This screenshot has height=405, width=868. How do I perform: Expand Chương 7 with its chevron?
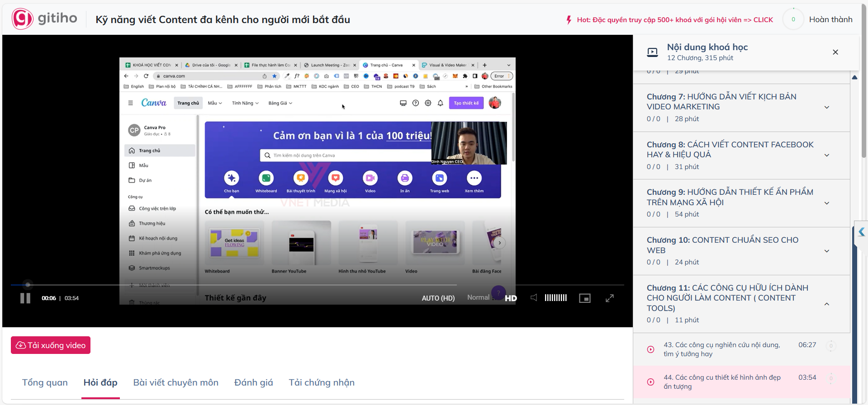827,107
